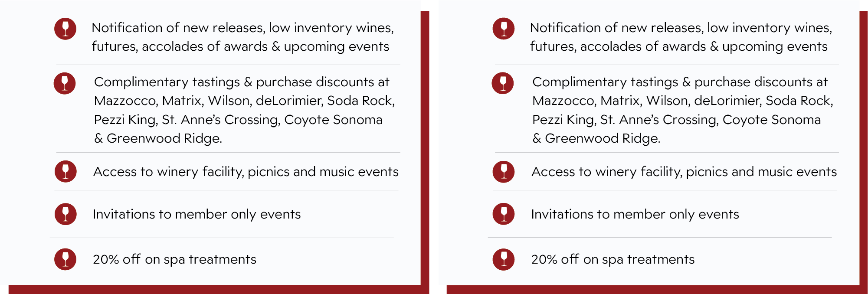868x294 pixels.
Task: Click wine glass icon beside left Complimentary tastings
Action: click(x=65, y=83)
